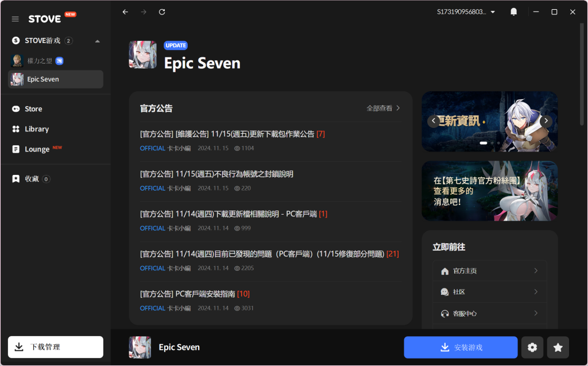588x366 pixels.
Task: Click the hamburger menu icon
Action: pos(16,19)
